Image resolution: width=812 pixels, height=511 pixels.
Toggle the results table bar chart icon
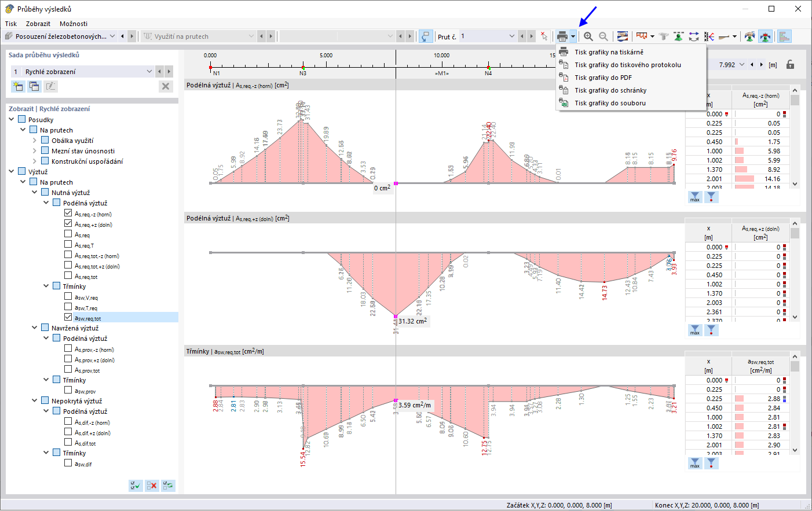(785, 36)
